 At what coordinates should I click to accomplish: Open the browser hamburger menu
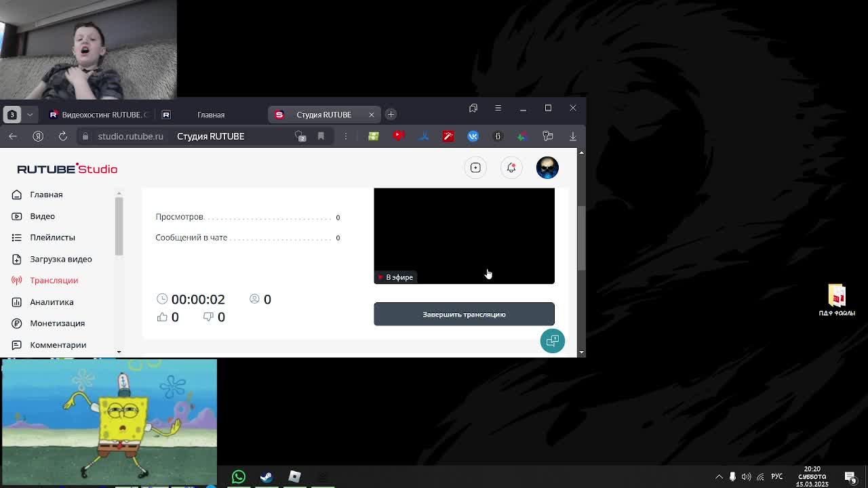[x=498, y=108]
